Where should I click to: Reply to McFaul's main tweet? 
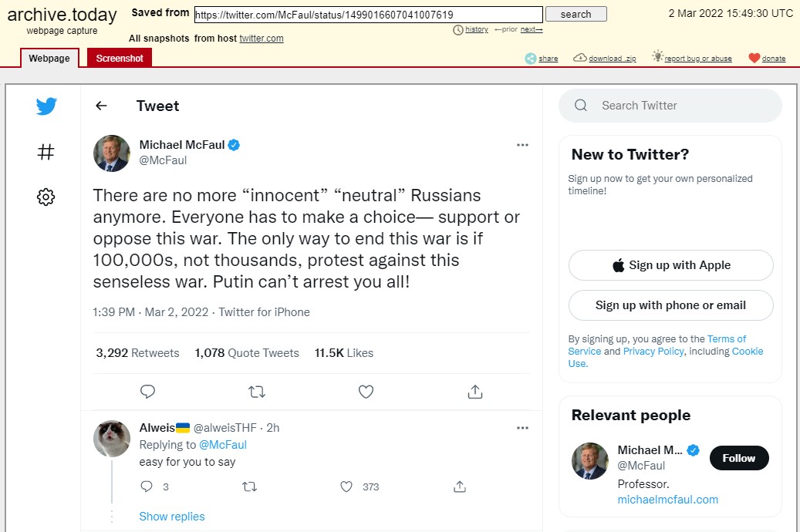coord(148,392)
